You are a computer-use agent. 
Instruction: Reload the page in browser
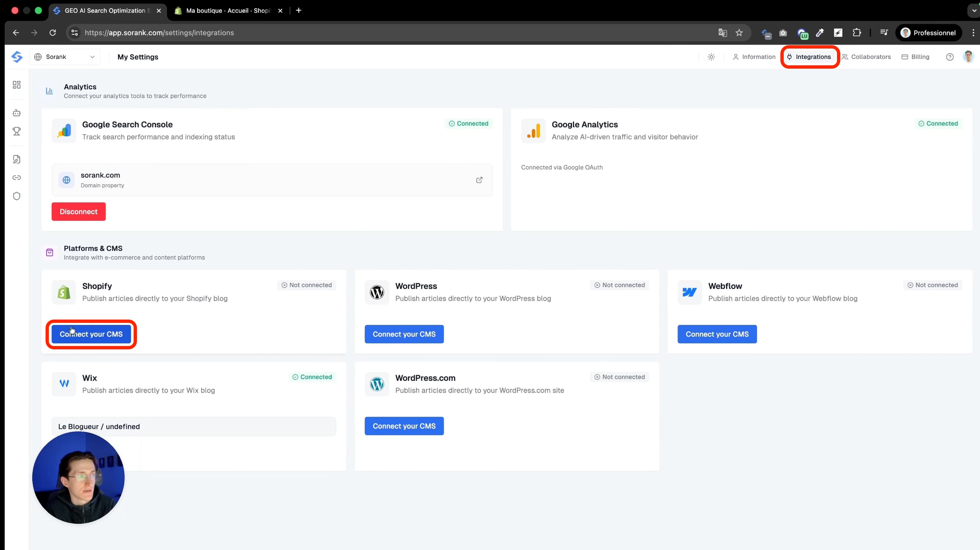pyautogui.click(x=53, y=33)
